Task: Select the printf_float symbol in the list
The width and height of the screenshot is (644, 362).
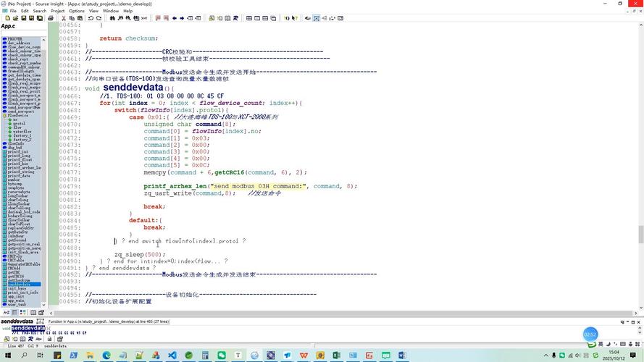Action: pyautogui.click(x=19, y=159)
